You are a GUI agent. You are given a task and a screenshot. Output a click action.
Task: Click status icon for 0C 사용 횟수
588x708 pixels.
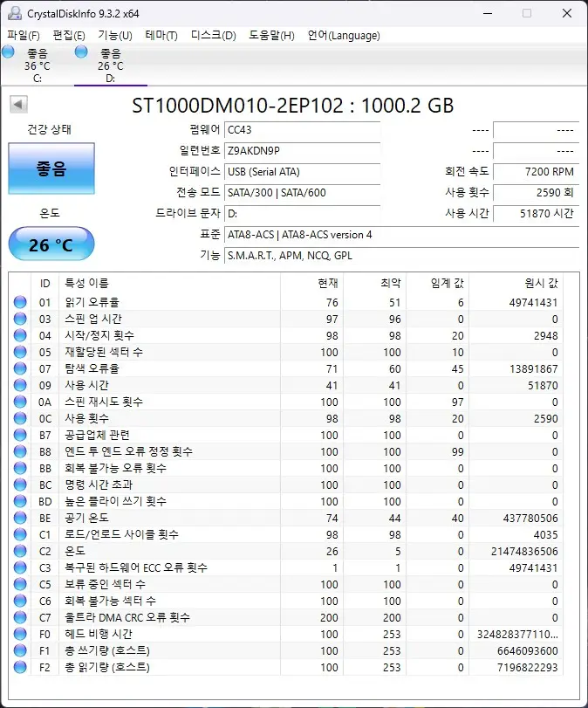tap(20, 418)
